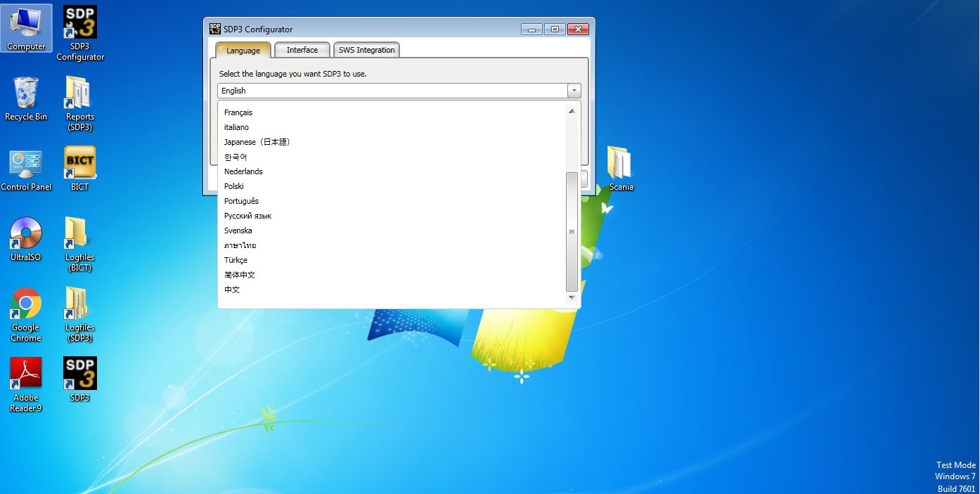The width and height of the screenshot is (980, 494).
Task: Click SDP3 Configurator title bar icon
Action: (x=215, y=29)
